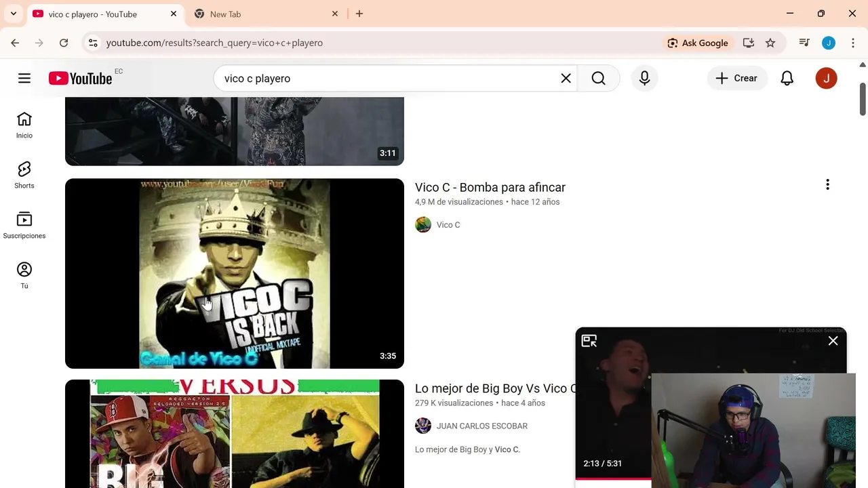Open notifications bell
This screenshot has width=868, height=488.
pyautogui.click(x=787, y=79)
